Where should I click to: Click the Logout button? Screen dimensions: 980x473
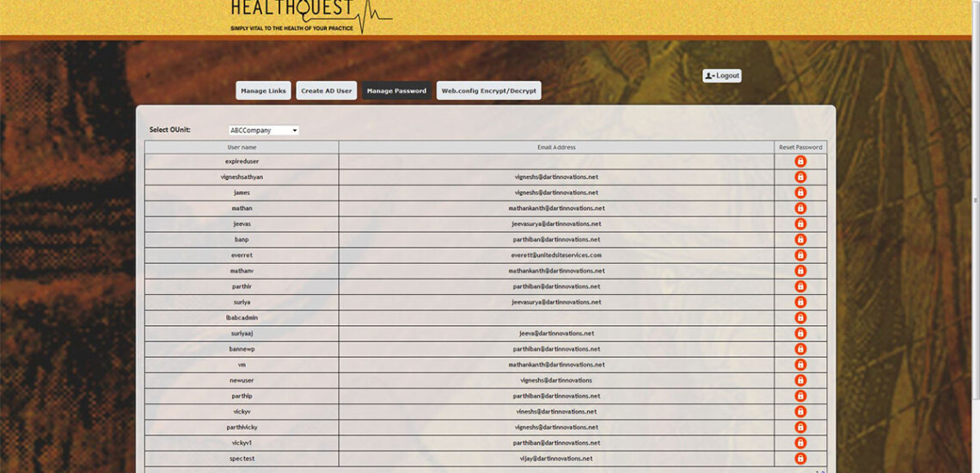point(722,76)
